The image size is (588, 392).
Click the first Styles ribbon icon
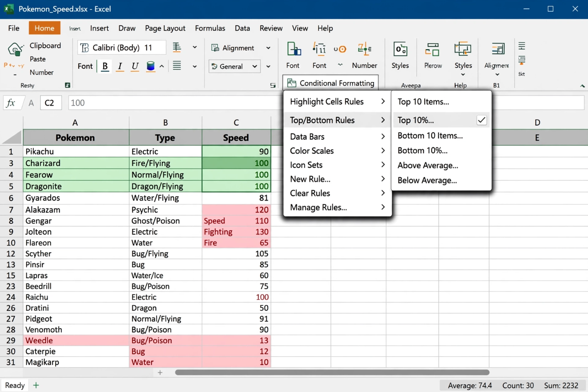coord(400,50)
